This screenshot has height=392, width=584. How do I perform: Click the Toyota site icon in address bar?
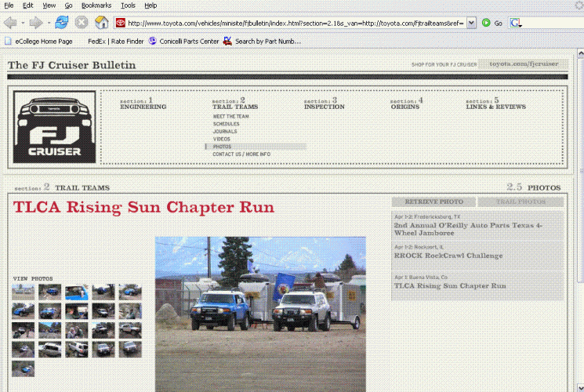tap(120, 23)
